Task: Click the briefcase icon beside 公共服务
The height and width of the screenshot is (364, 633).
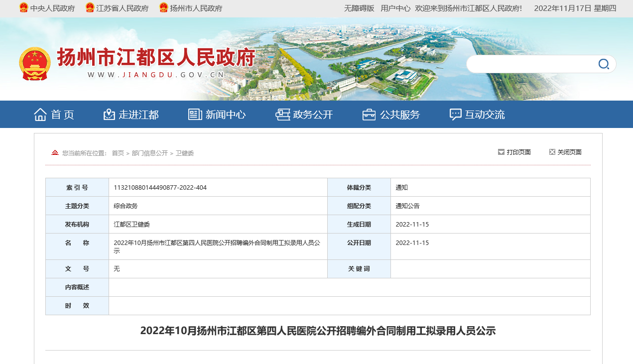Action: [x=369, y=115]
